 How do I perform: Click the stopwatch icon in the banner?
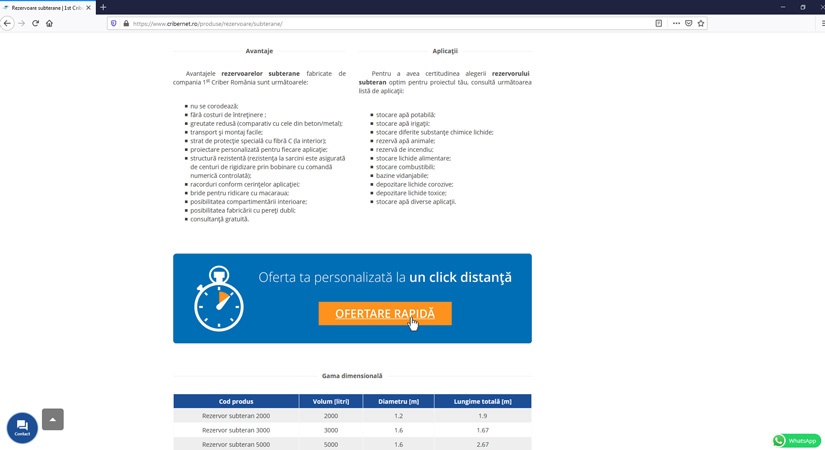(219, 298)
